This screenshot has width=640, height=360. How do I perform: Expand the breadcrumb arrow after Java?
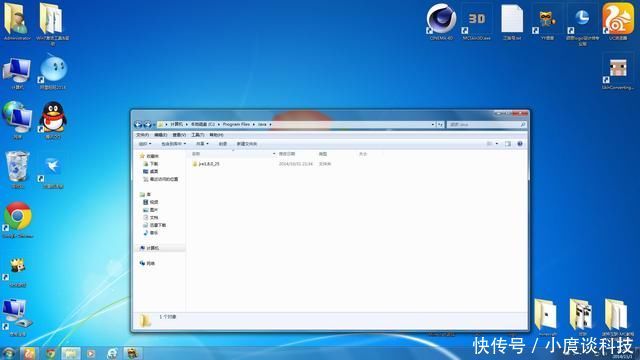click(x=270, y=124)
